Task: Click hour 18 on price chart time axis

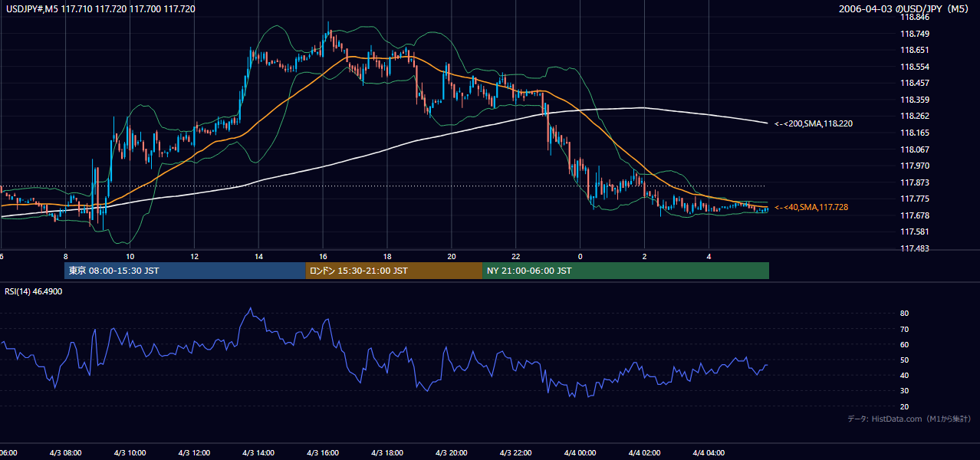Action: coord(387,256)
